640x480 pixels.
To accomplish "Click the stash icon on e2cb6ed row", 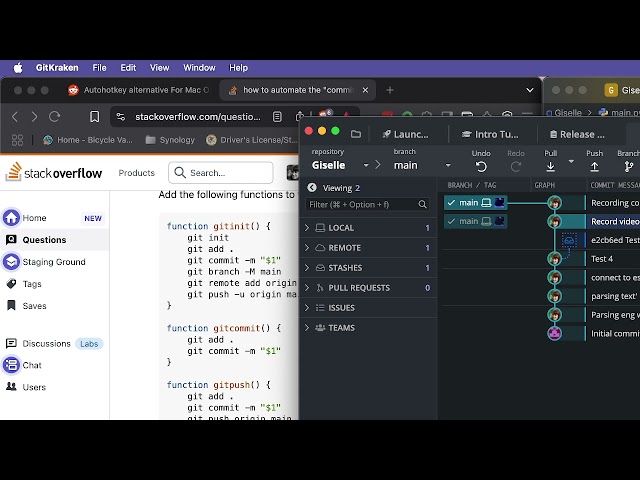I will [x=569, y=240].
